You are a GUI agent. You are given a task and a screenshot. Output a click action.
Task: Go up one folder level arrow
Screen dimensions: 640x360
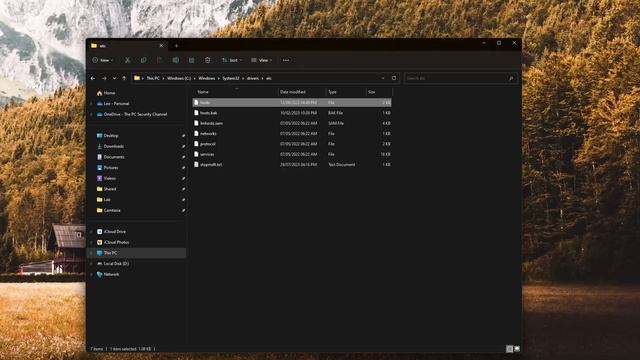click(x=124, y=78)
